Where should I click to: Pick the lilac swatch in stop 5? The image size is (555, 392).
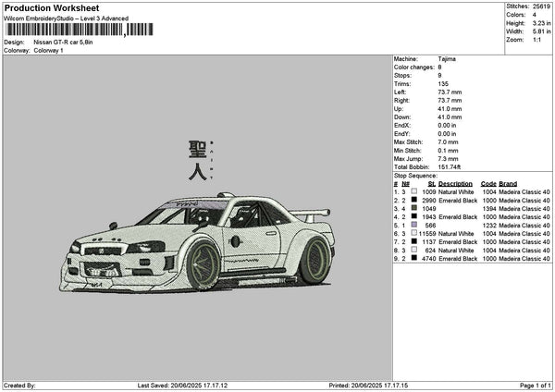pyautogui.click(x=413, y=225)
